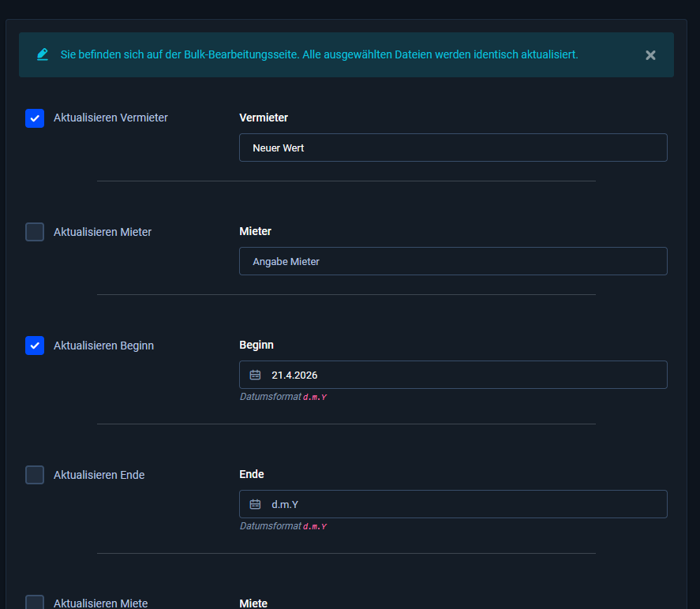
Task: Click the Aktualisieren Mieter label
Action: pos(103,232)
